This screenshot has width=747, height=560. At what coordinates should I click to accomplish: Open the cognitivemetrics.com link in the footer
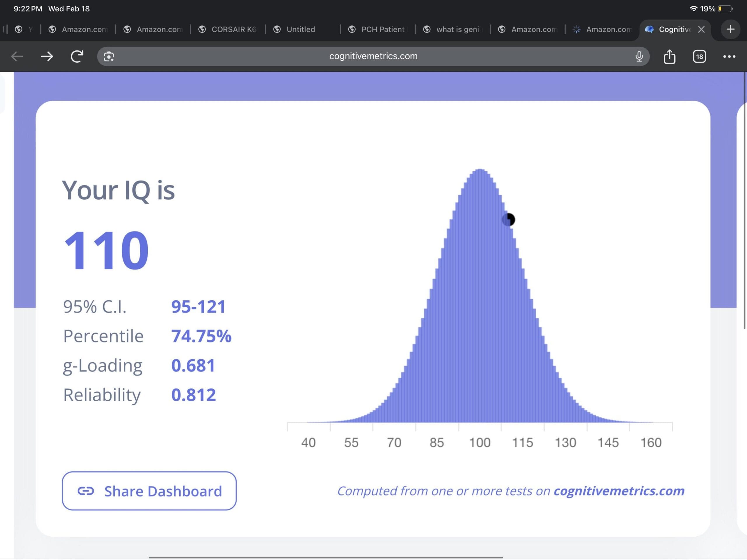point(619,491)
